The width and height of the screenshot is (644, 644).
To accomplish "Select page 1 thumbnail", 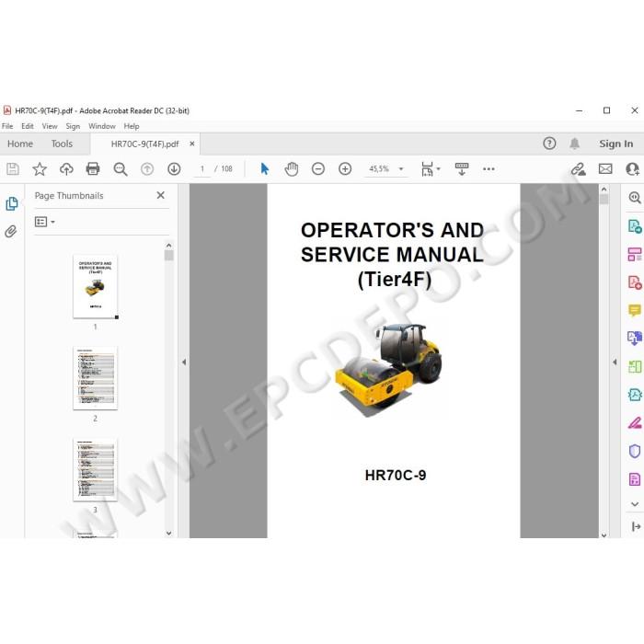I will (x=96, y=286).
